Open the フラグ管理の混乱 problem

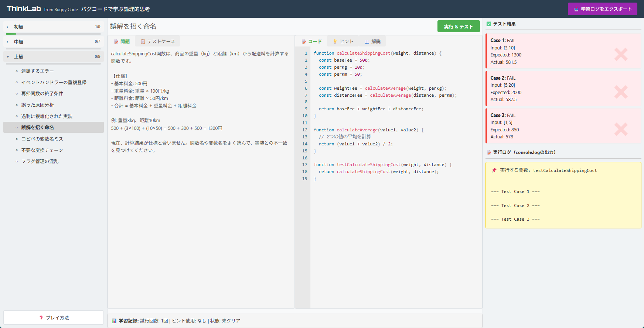click(x=54, y=161)
